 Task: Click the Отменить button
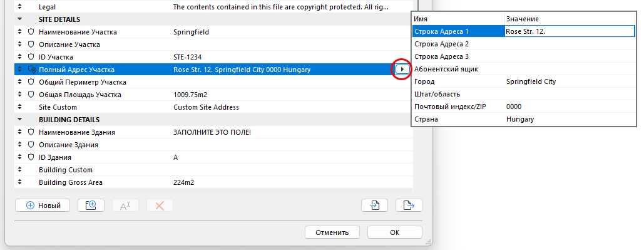(332, 232)
